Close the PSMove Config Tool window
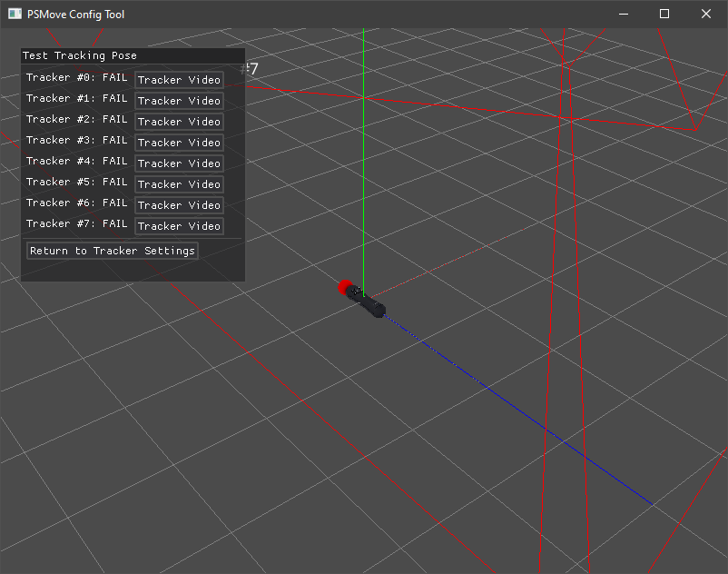728x574 pixels. (705, 14)
